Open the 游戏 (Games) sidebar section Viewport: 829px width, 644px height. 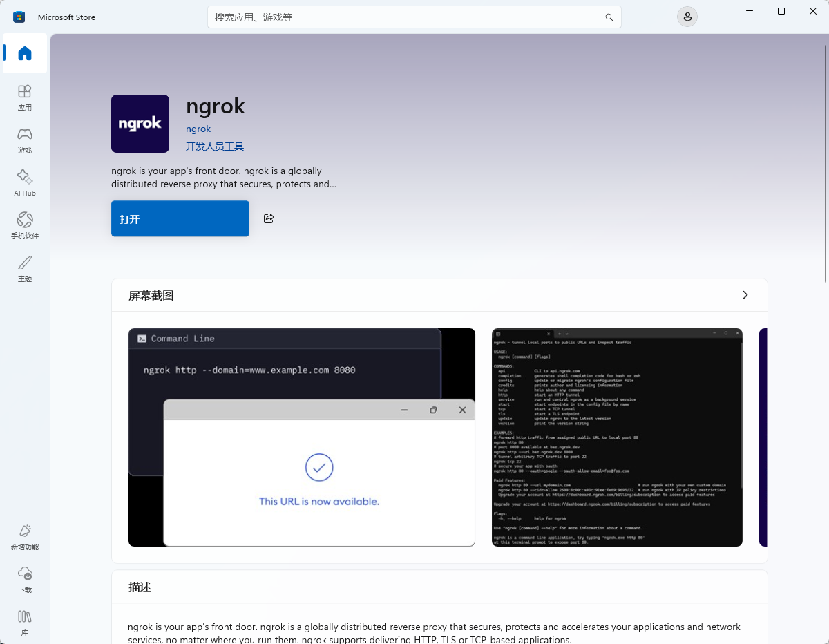[x=25, y=140]
